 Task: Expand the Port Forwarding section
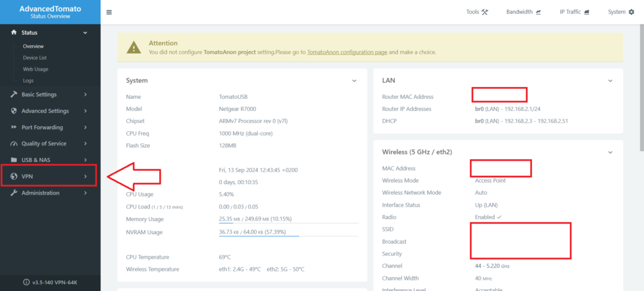pos(85,127)
